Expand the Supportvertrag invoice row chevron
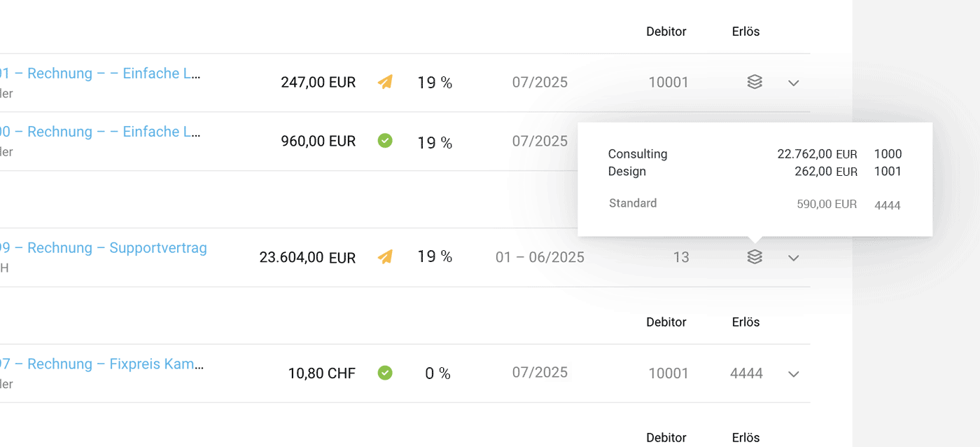 click(793, 258)
